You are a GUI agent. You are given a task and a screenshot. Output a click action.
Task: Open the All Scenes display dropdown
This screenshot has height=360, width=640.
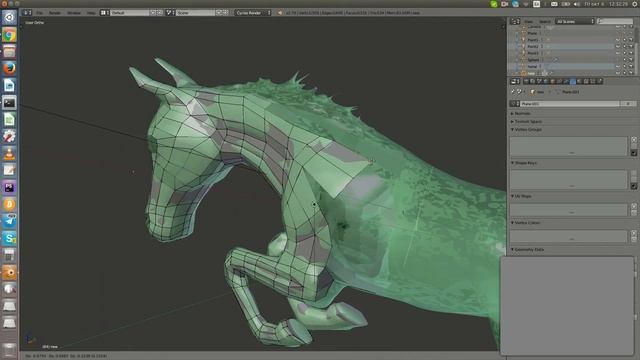pos(575,21)
